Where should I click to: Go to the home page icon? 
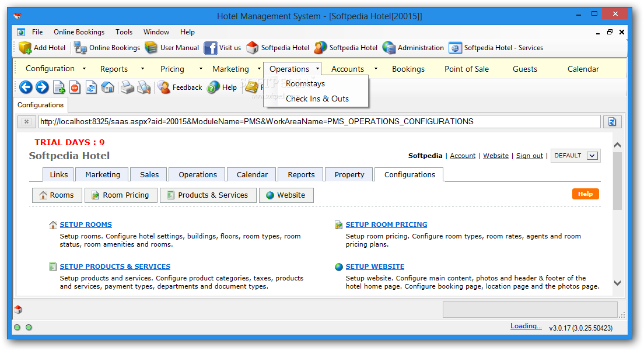107,87
